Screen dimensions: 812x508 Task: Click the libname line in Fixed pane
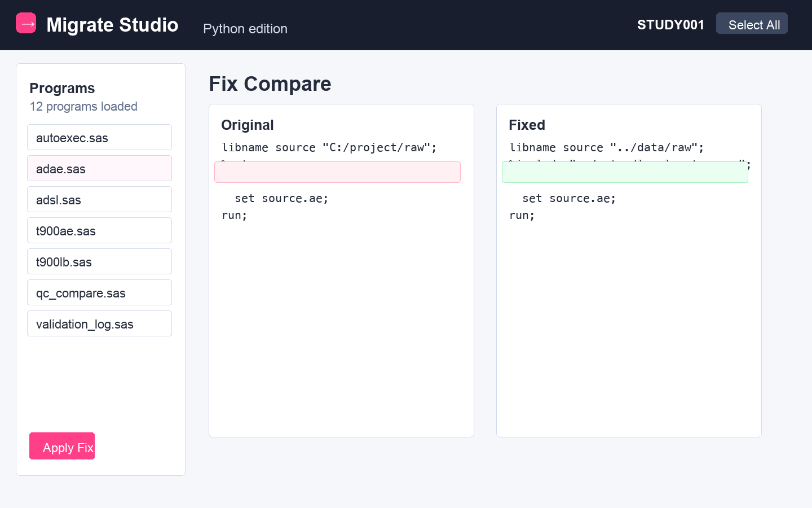607,147
